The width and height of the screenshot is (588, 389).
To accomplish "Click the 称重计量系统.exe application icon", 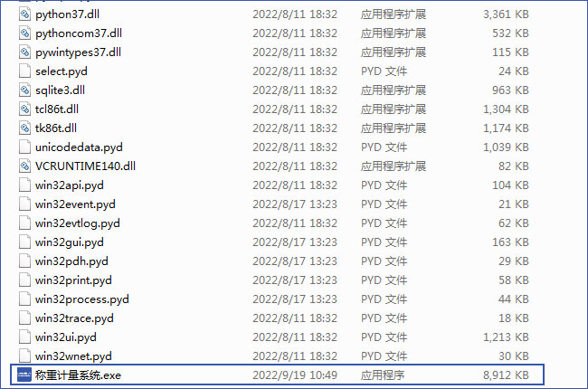I will pyautogui.click(x=24, y=375).
